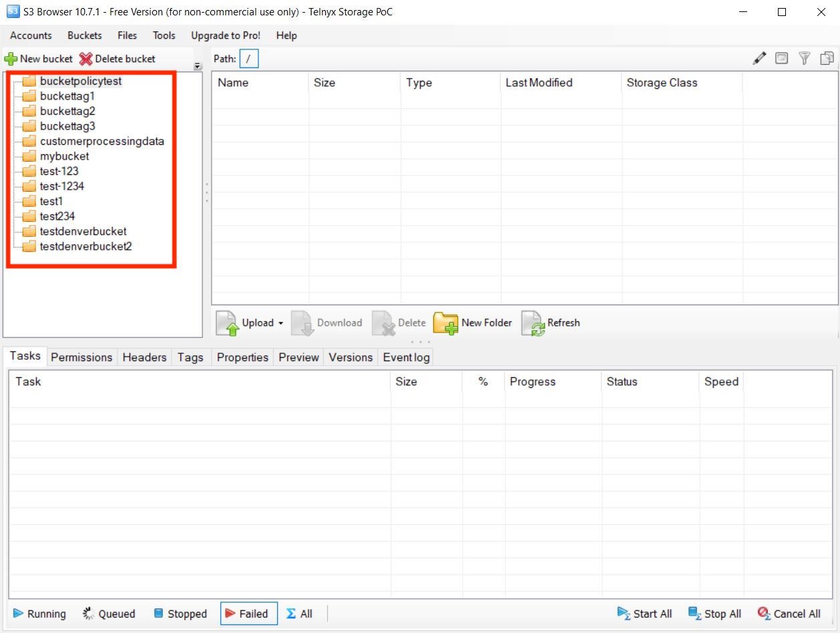Image resolution: width=840 pixels, height=633 pixels.
Task: Show Running tasks filter
Action: (39, 614)
